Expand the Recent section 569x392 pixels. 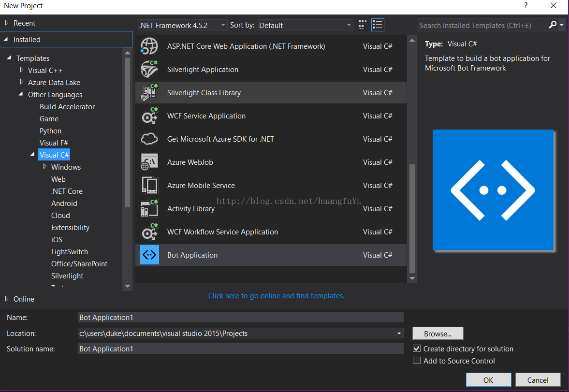pyautogui.click(x=7, y=23)
